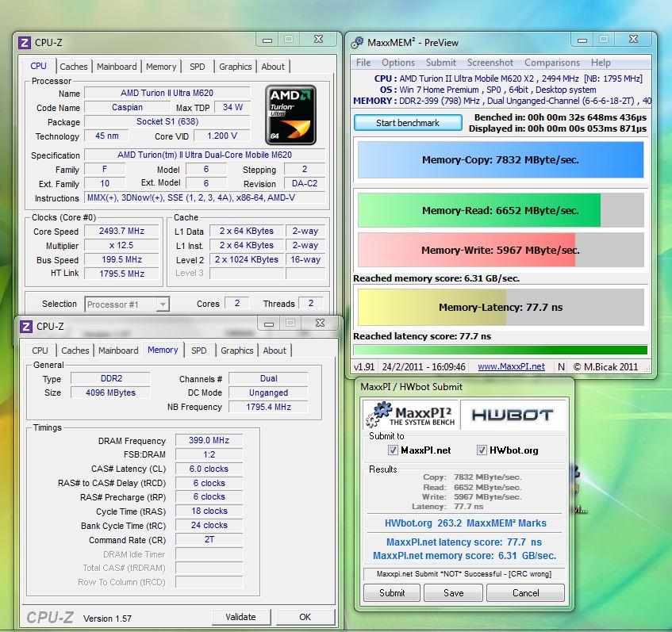Click the MaxxMEM status bar resize grip

(x=647, y=369)
